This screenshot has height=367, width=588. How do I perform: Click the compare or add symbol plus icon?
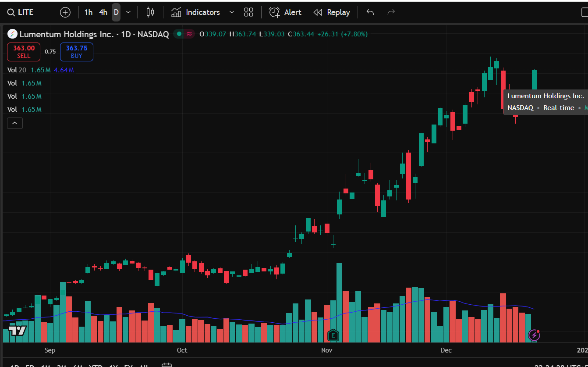[65, 12]
